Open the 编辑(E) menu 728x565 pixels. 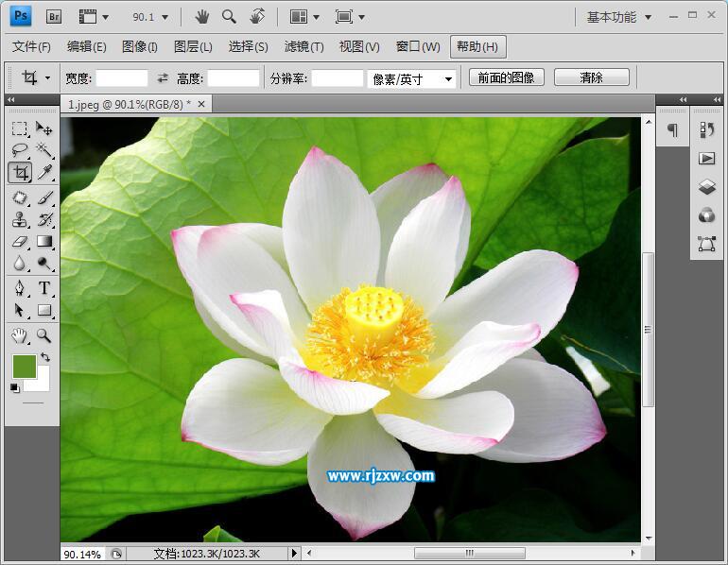pos(86,47)
